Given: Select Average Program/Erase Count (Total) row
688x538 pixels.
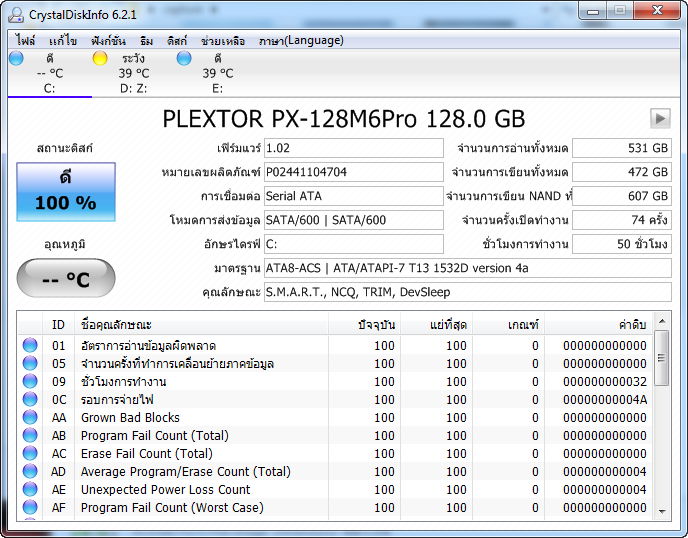Looking at the screenshot, I should 335,471.
